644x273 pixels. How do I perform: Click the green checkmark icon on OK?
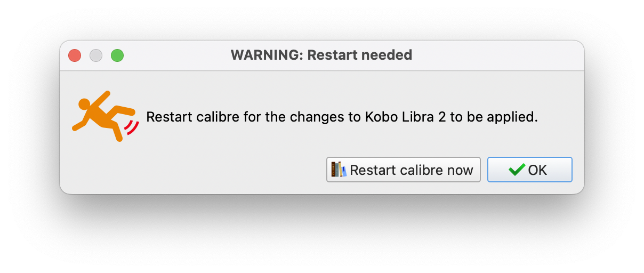pyautogui.click(x=517, y=170)
